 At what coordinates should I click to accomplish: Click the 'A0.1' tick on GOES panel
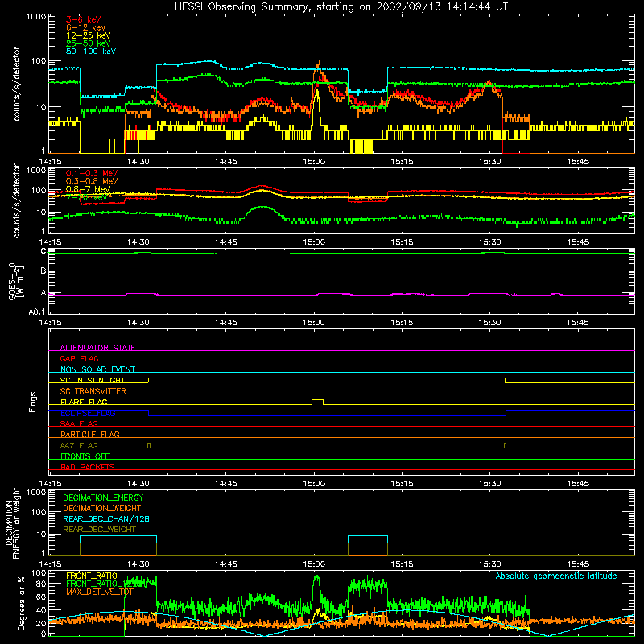(x=37, y=312)
